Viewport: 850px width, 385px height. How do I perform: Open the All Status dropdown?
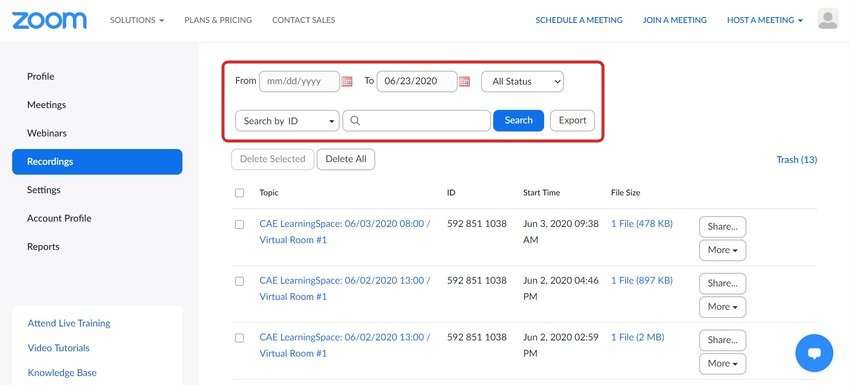click(523, 82)
